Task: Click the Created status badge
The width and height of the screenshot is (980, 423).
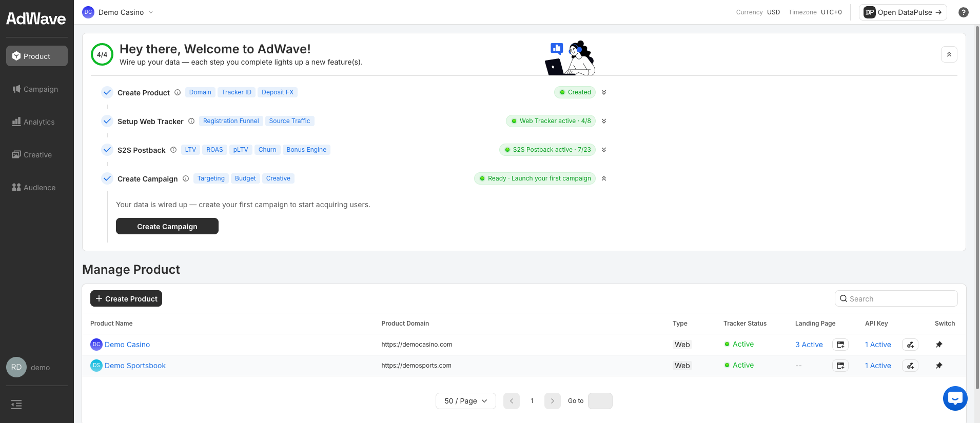Action: (575, 92)
